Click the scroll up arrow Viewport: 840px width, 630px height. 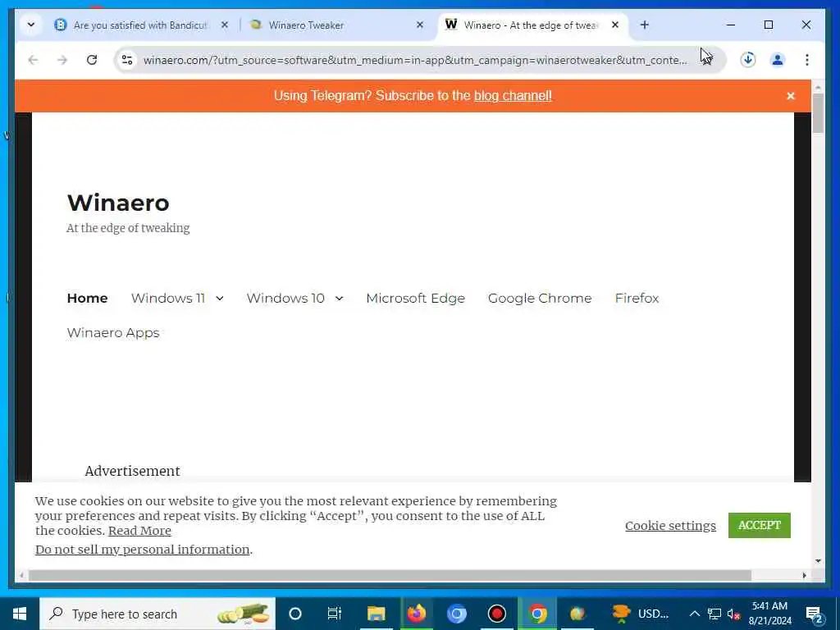[818, 87]
